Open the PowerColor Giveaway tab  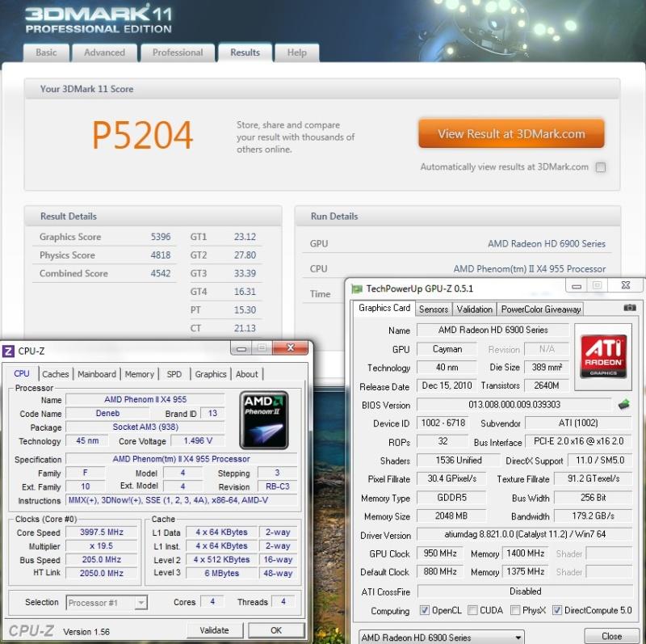(540, 309)
